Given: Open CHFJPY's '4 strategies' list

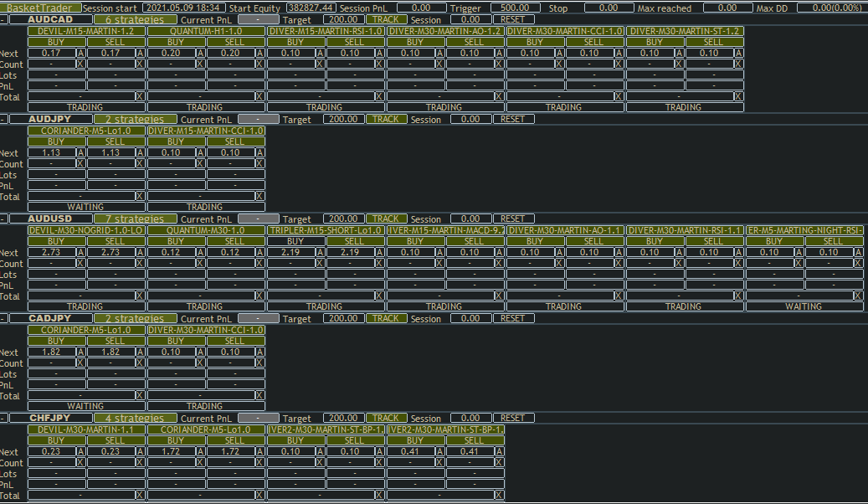Looking at the screenshot, I should coord(135,418).
